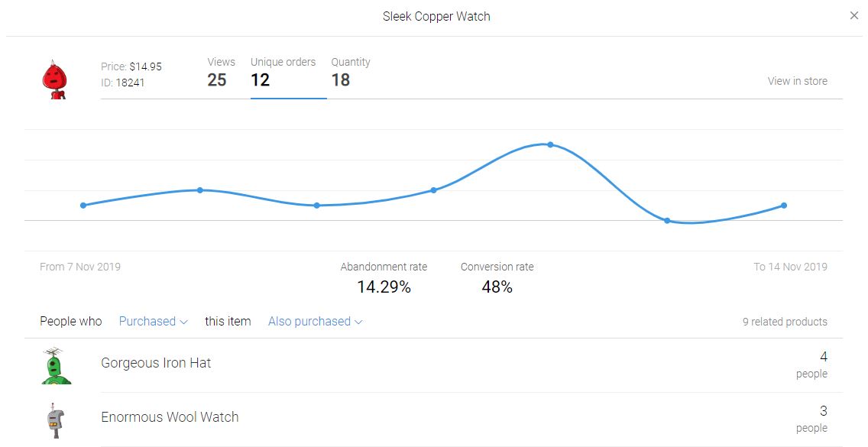Viewport: 868px width, 447px height.
Task: Click the last data point on the chart
Action: coord(784,206)
